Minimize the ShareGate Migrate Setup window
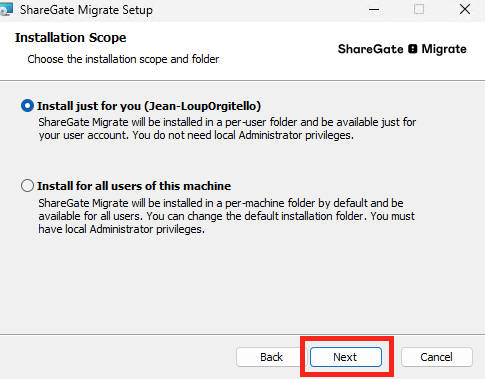Viewport: 485px width, 379px height. click(x=374, y=9)
